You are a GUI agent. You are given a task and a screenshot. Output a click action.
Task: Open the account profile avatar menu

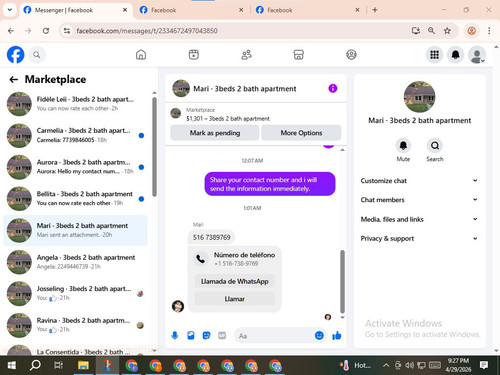pyautogui.click(x=477, y=55)
